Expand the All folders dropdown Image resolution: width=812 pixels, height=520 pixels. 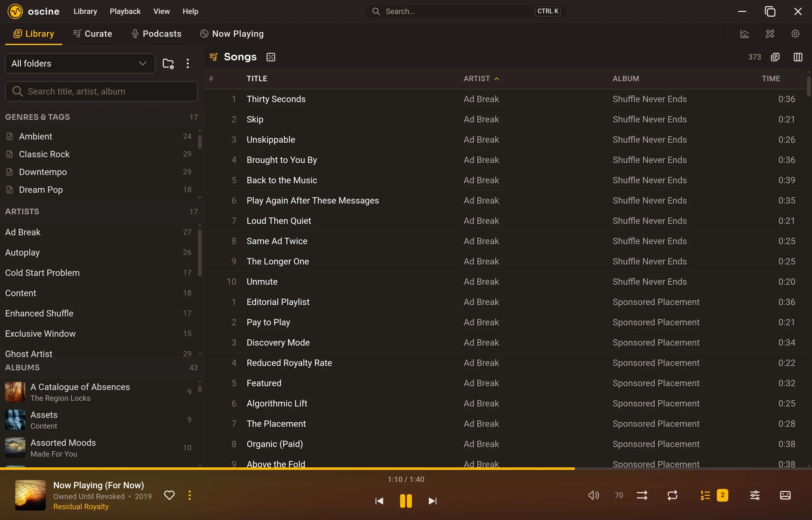[80, 63]
